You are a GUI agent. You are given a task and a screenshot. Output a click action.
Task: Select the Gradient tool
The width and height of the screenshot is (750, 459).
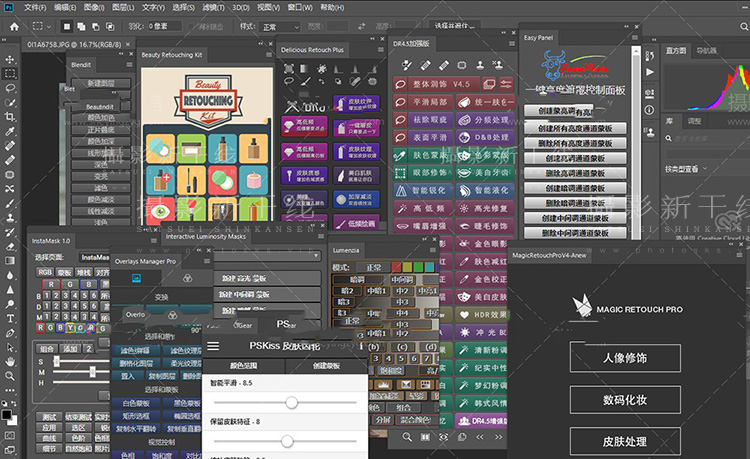[10, 261]
